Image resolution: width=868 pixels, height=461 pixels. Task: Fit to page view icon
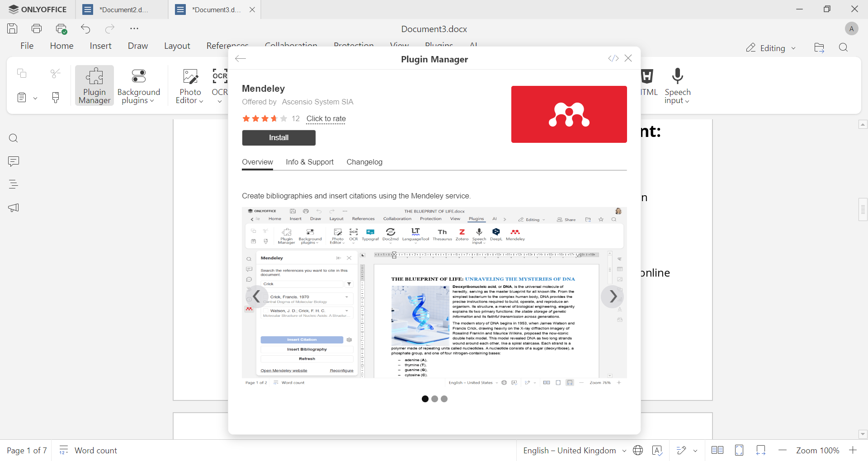click(x=739, y=450)
